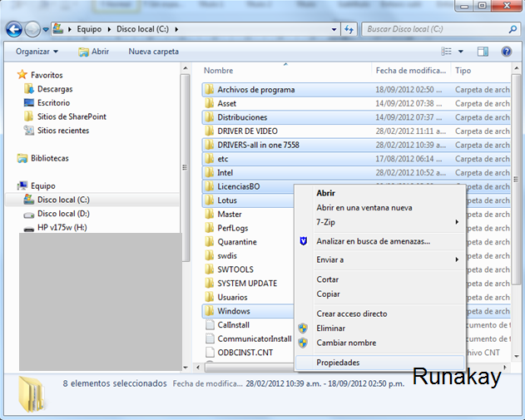The height and width of the screenshot is (420, 525).
Task: Click the Lotus folder icon
Action: tap(210, 200)
